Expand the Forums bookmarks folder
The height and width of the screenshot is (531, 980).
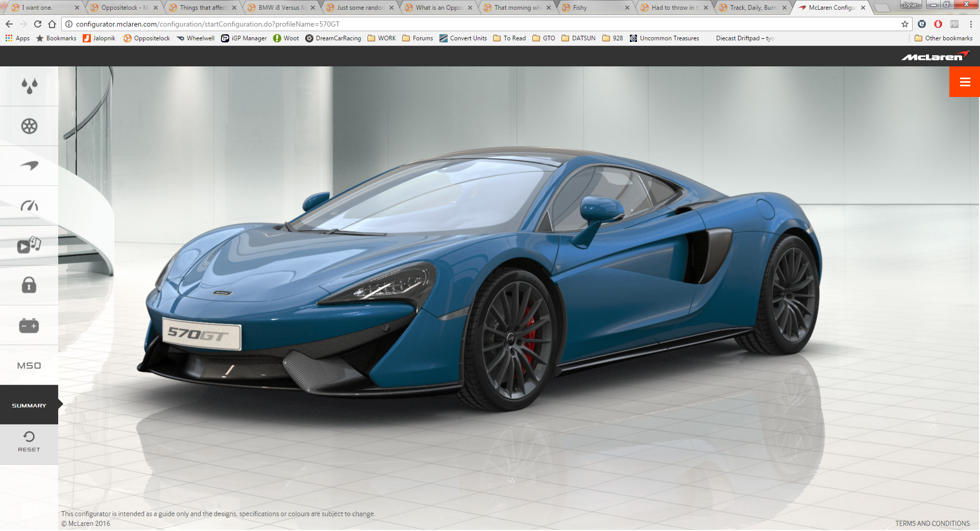pyautogui.click(x=418, y=38)
